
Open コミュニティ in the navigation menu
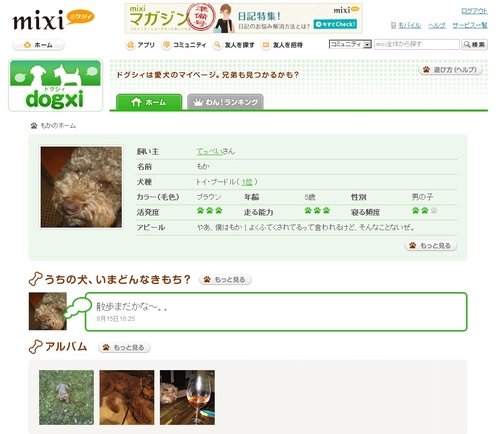[184, 45]
